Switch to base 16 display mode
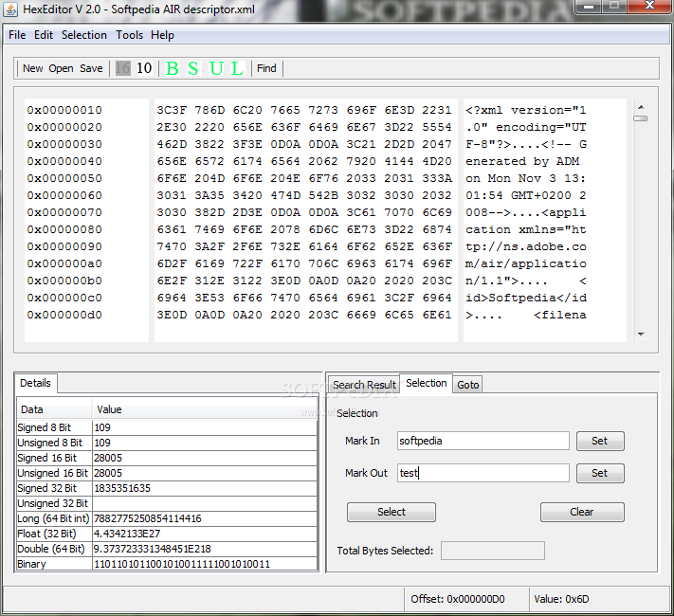Screen dimensions: 674x616 pyautogui.click(x=122, y=68)
